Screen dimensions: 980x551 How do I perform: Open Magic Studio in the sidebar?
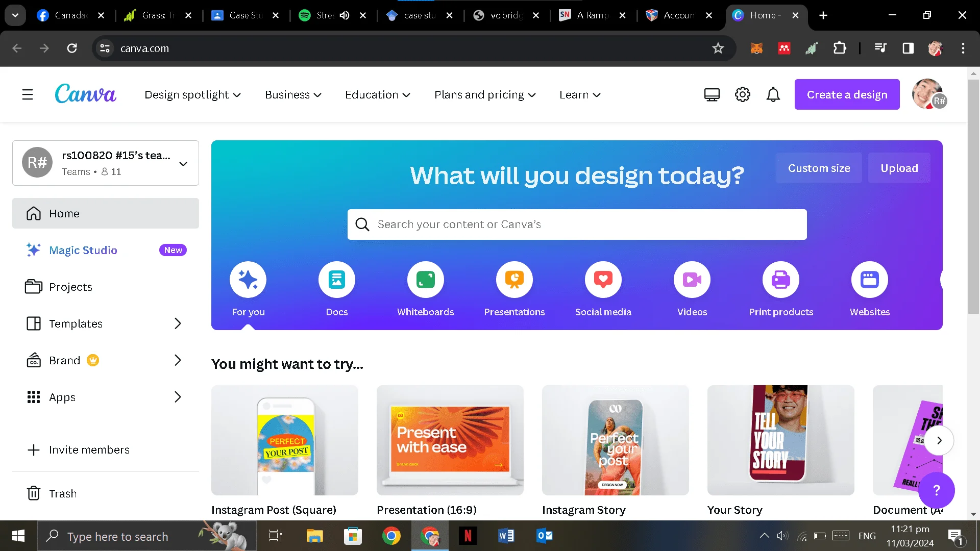tap(106, 250)
